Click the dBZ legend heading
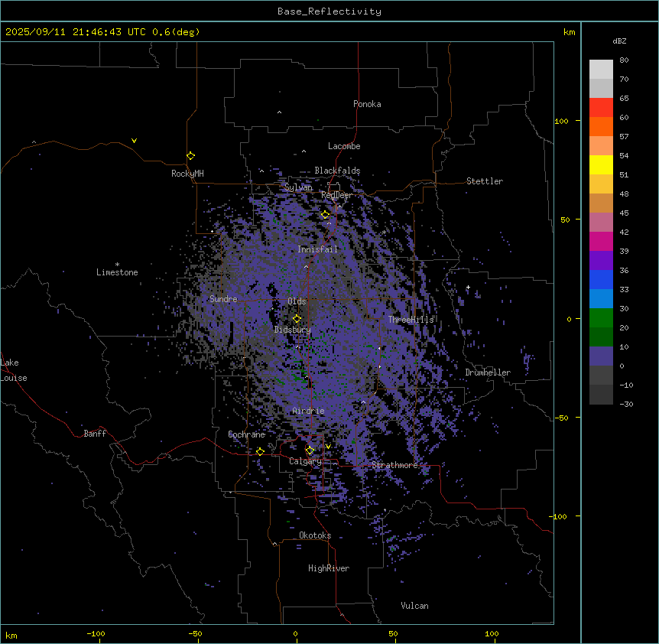 pyautogui.click(x=619, y=41)
